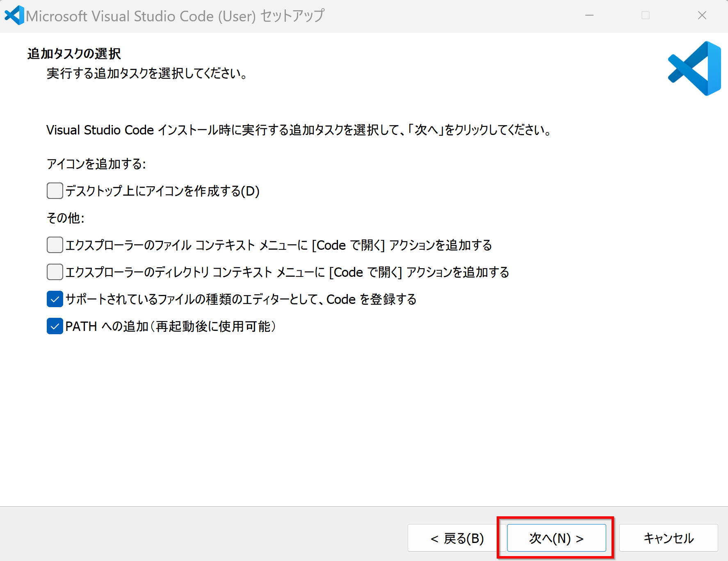728x561 pixels.
Task: Close the setup window with X
Action: point(702,16)
